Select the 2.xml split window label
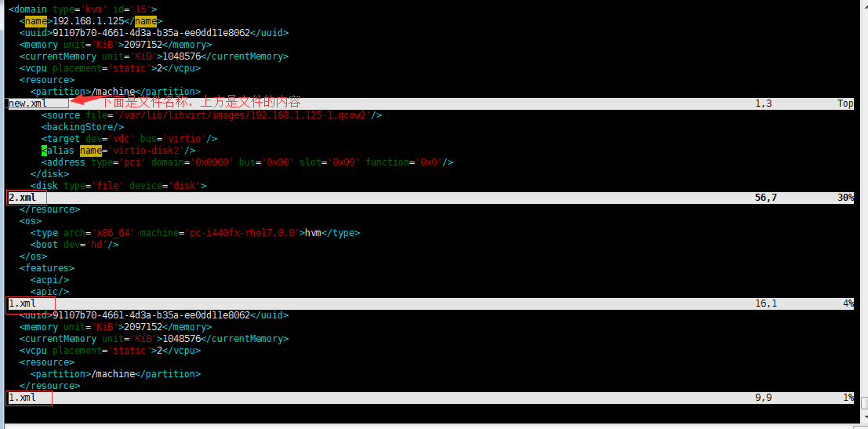Viewport: 868px width, 429px height. tap(22, 198)
